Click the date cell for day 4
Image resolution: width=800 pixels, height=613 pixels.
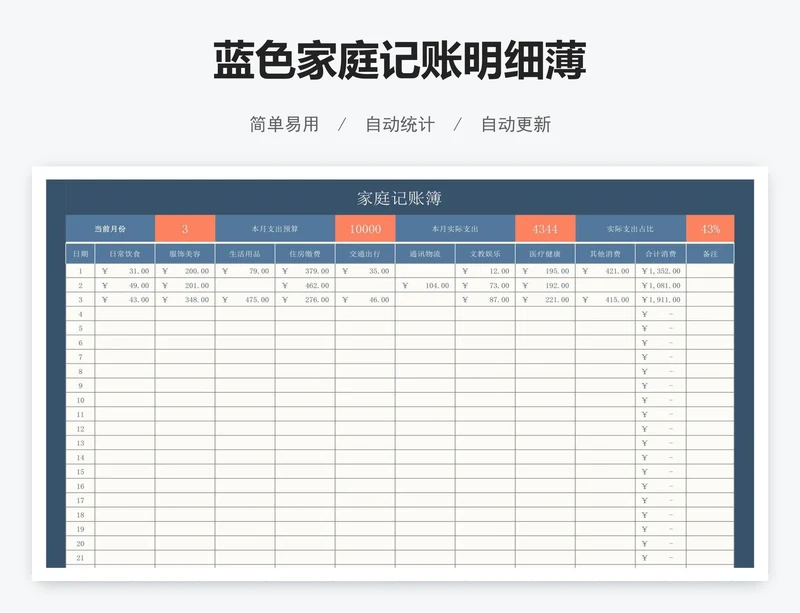[80, 314]
